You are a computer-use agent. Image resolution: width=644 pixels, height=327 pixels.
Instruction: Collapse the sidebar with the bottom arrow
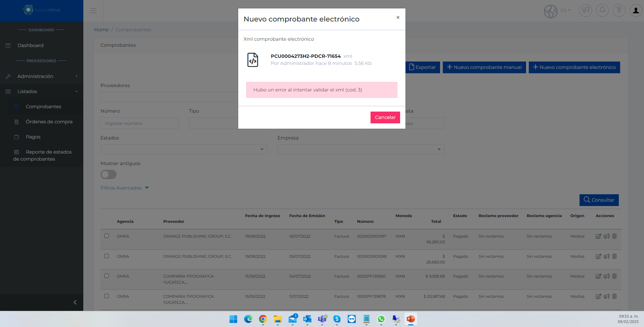[x=75, y=302]
